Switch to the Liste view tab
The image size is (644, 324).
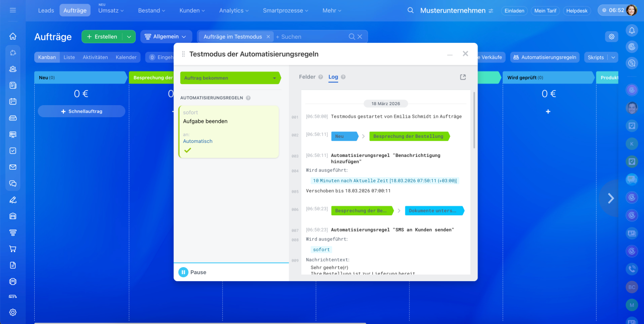click(69, 57)
